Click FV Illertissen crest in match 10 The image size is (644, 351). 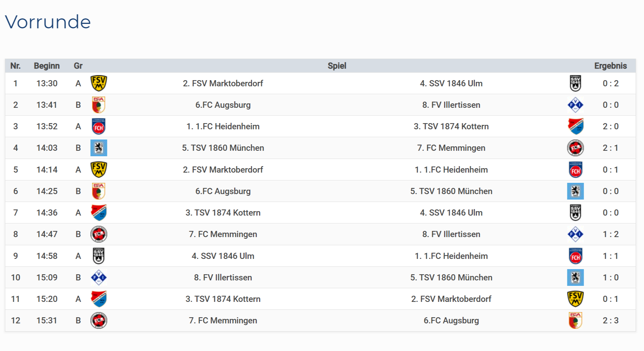(x=98, y=277)
